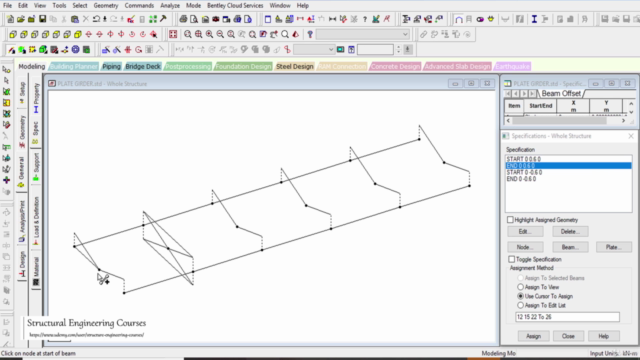This screenshot has height=360, width=640.
Task: Click the blue I-beam section icon
Action: [x=533, y=19]
